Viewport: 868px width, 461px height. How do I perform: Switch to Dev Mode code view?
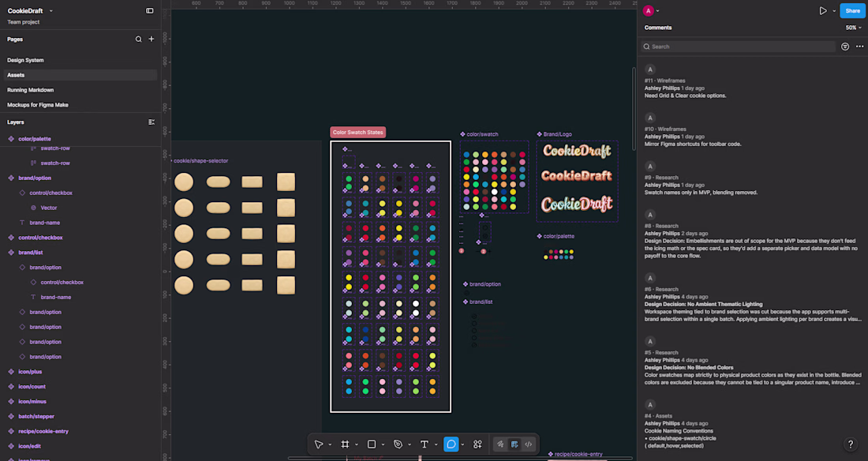click(x=528, y=444)
